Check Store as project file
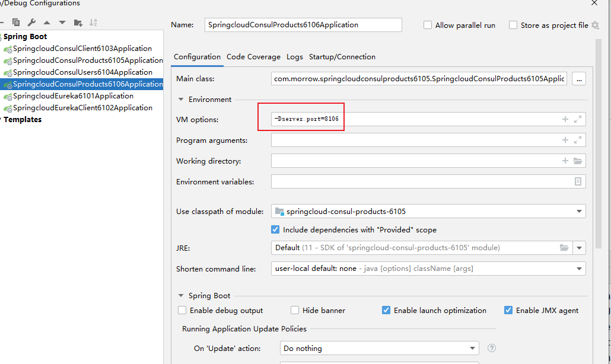Image resolution: width=611 pixels, height=364 pixels. 513,25
